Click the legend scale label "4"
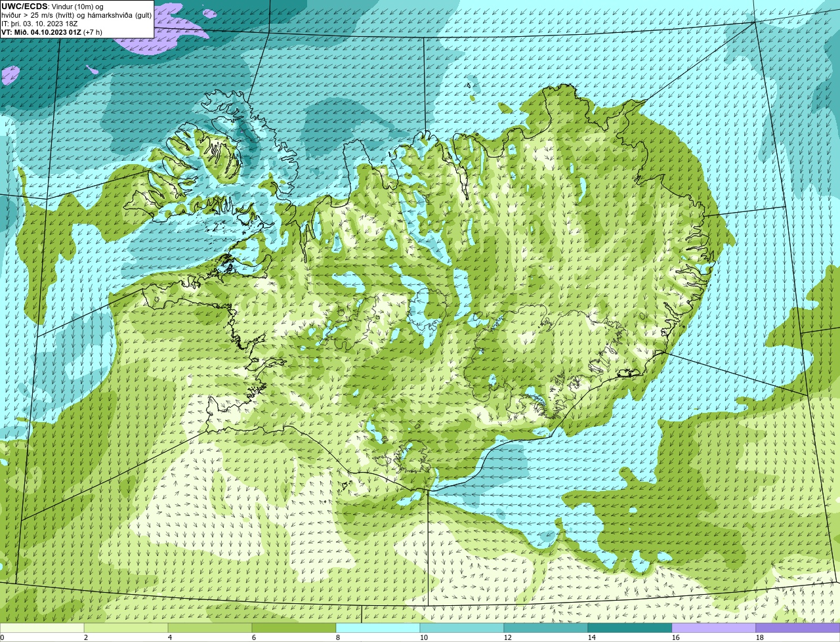 pyautogui.click(x=170, y=637)
